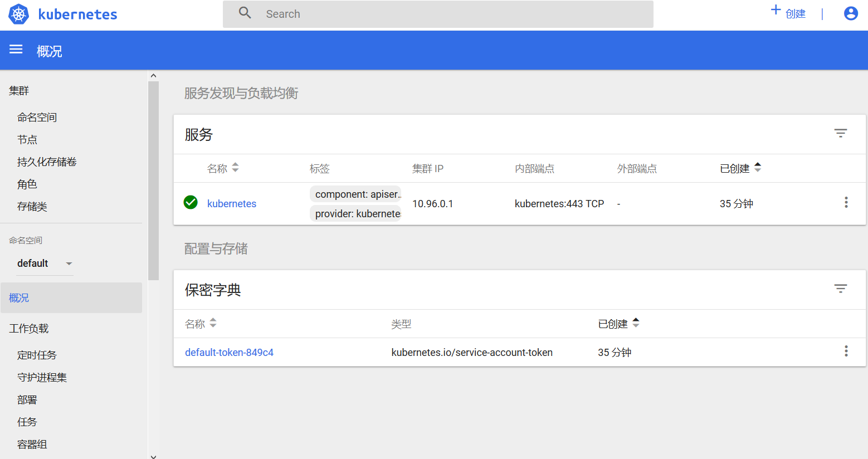Click inside the Search input field
868x459 pixels.
pyautogui.click(x=390, y=13)
